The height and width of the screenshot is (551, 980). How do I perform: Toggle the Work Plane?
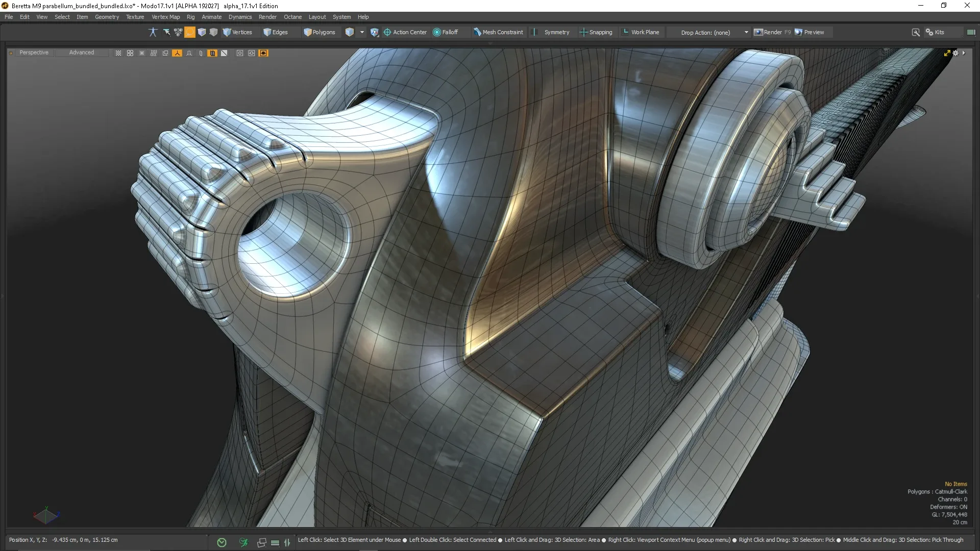pos(641,32)
